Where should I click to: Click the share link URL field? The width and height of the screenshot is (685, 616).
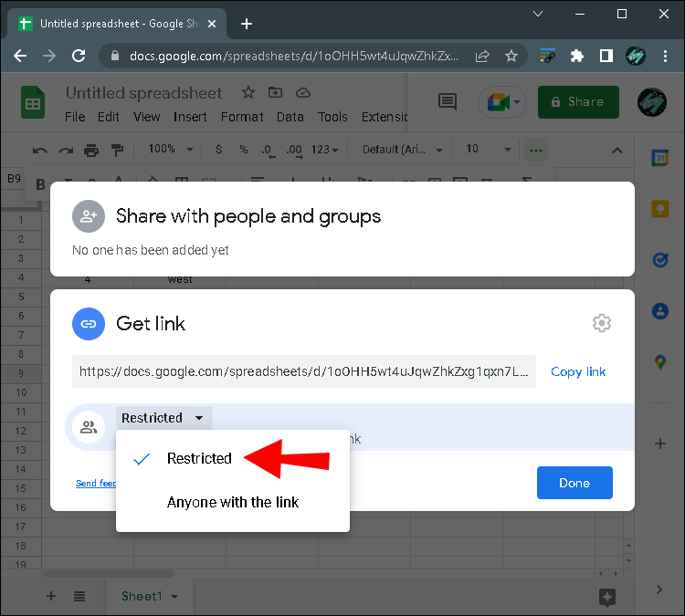(x=303, y=371)
